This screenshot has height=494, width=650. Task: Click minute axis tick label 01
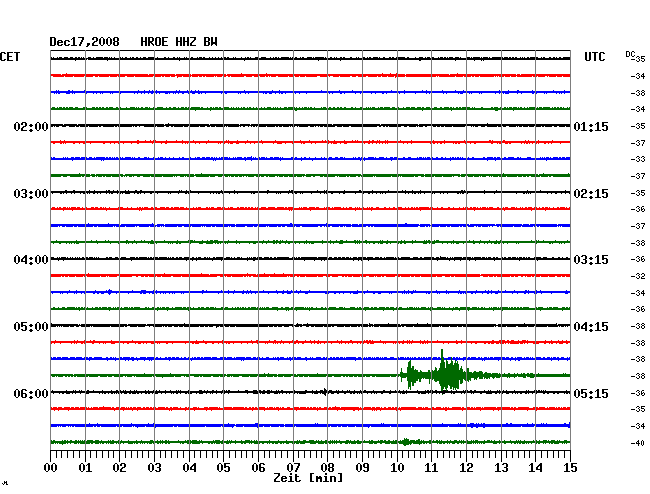pyautogui.click(x=85, y=467)
